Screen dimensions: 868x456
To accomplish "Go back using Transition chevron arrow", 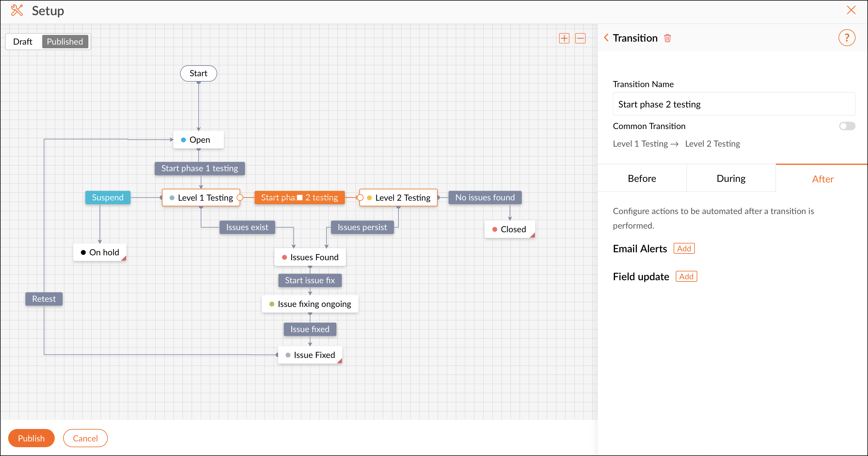I will (x=606, y=38).
